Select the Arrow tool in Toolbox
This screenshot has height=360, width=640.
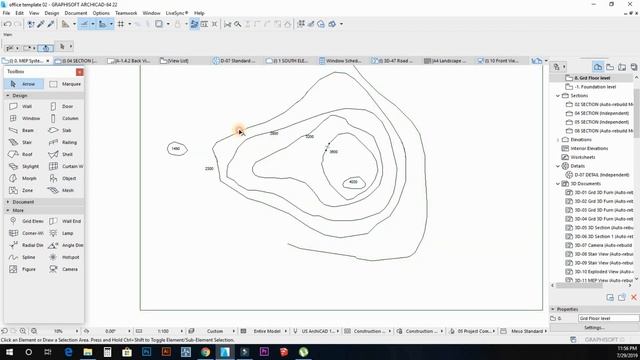24,84
